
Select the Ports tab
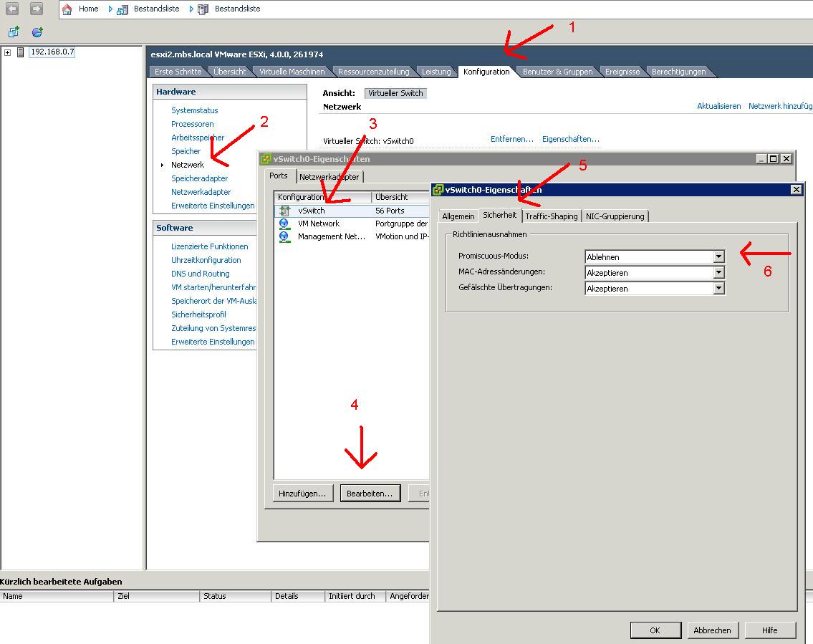tap(279, 176)
